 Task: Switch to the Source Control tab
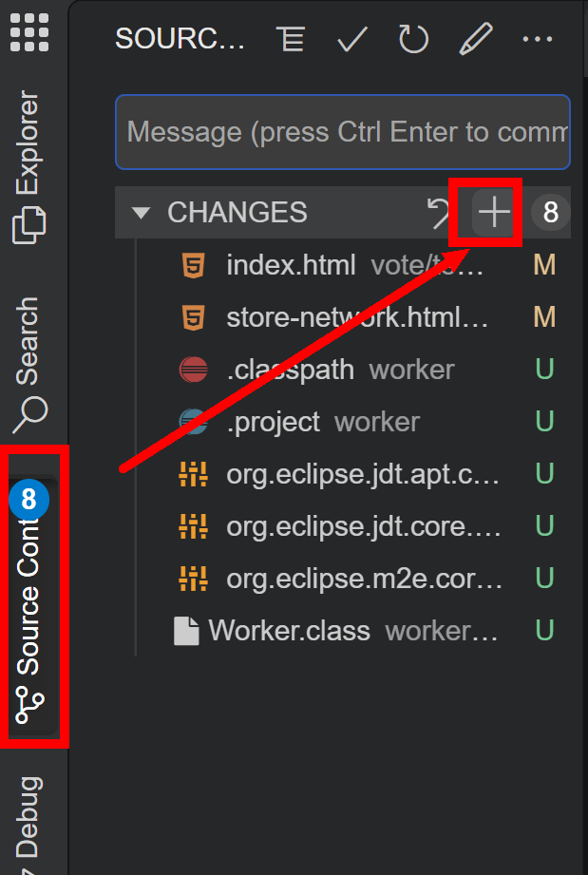coord(31,597)
